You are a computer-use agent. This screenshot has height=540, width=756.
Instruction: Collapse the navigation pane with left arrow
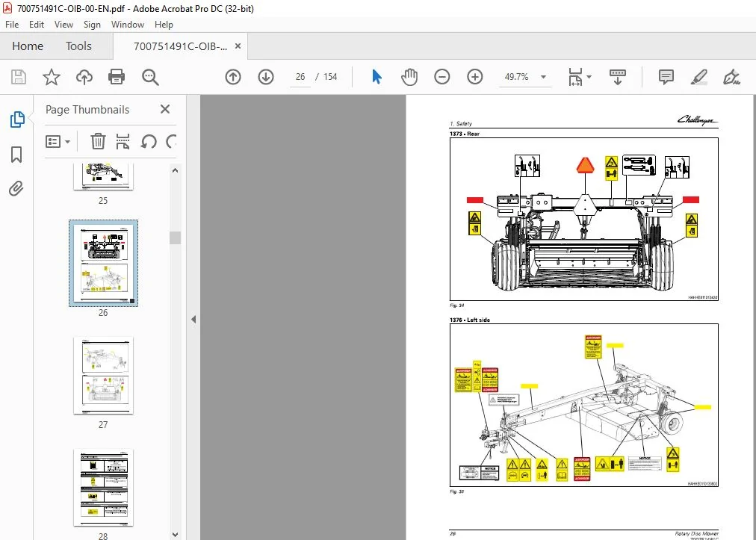click(x=193, y=319)
